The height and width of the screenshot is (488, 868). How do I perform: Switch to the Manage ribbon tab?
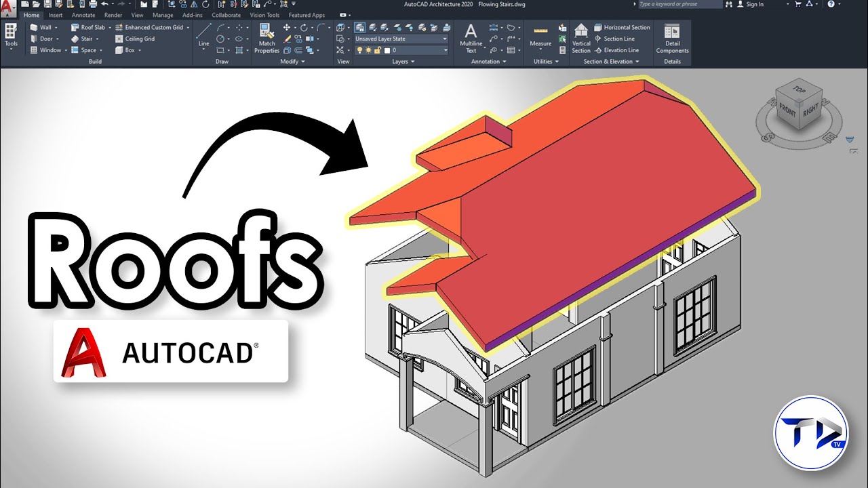(x=163, y=15)
